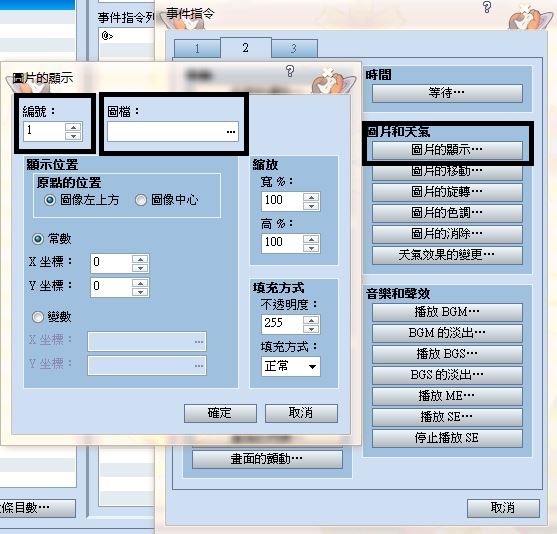557x534 pixels.
Task: Open the 圖檔 file browse ellipsis button
Action: click(231, 132)
